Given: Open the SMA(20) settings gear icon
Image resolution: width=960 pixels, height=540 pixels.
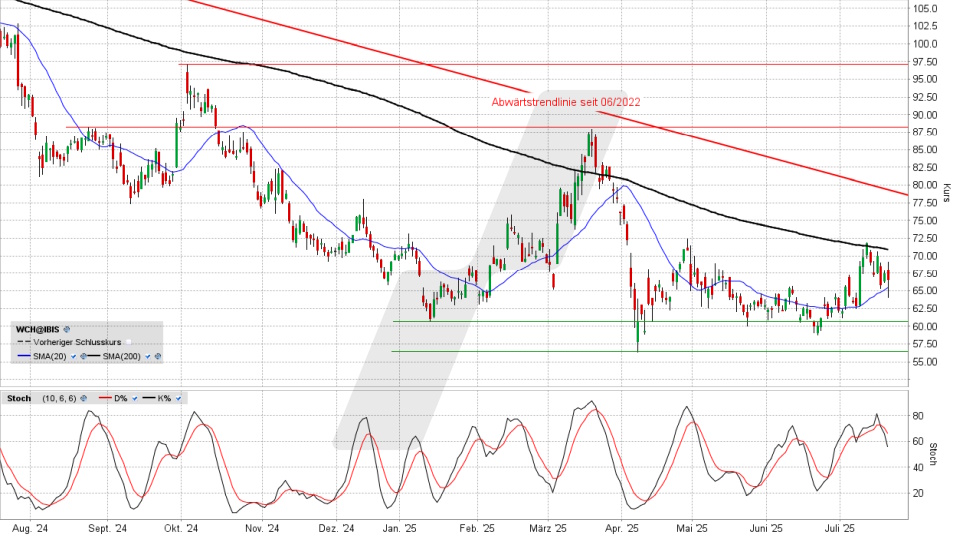Looking at the screenshot, I should [x=83, y=356].
